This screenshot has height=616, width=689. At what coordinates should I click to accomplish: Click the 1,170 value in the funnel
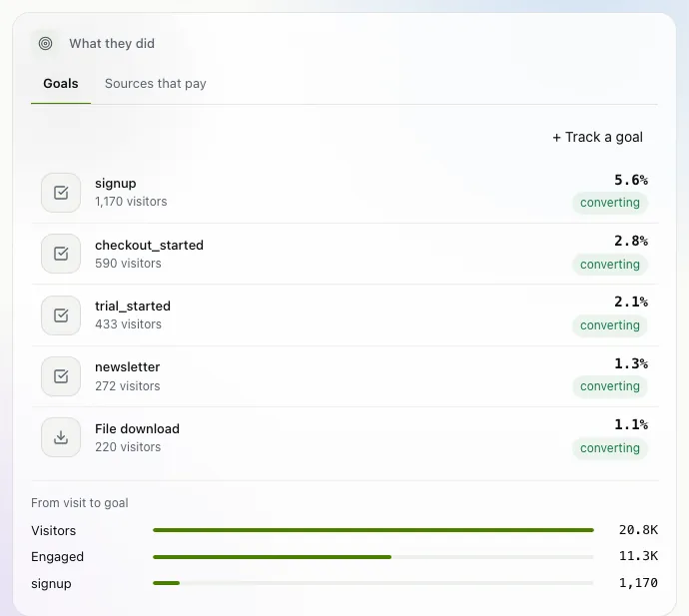point(638,583)
